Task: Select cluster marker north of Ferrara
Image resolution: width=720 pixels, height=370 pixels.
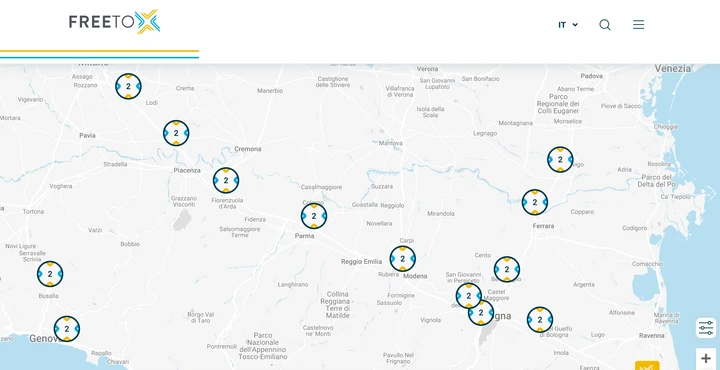Action: (534, 202)
